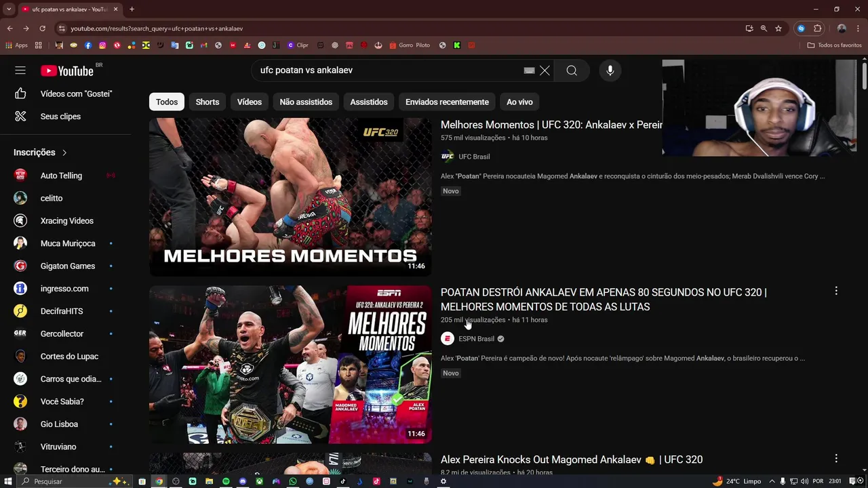
Task: Submit search with the magnifier button
Action: (572, 70)
